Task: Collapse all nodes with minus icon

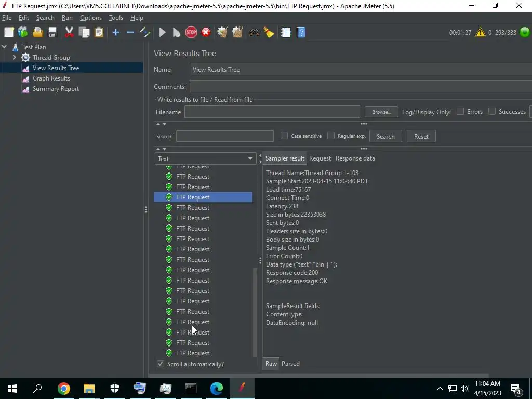Action: 130,33
